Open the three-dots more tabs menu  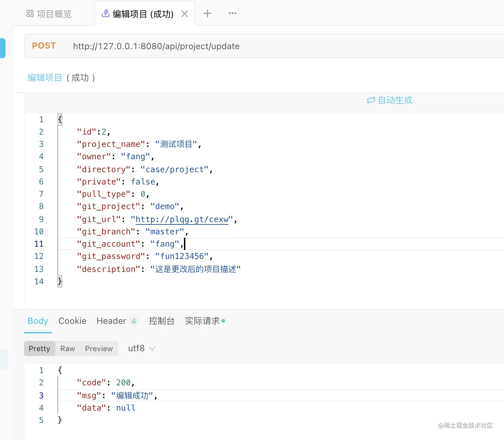pyautogui.click(x=233, y=13)
